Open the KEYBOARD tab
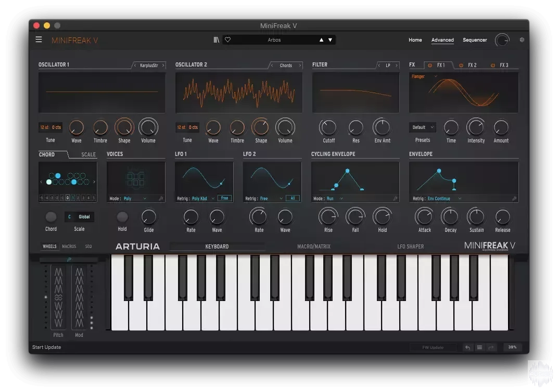The height and width of the screenshot is (392, 558). 217,246
